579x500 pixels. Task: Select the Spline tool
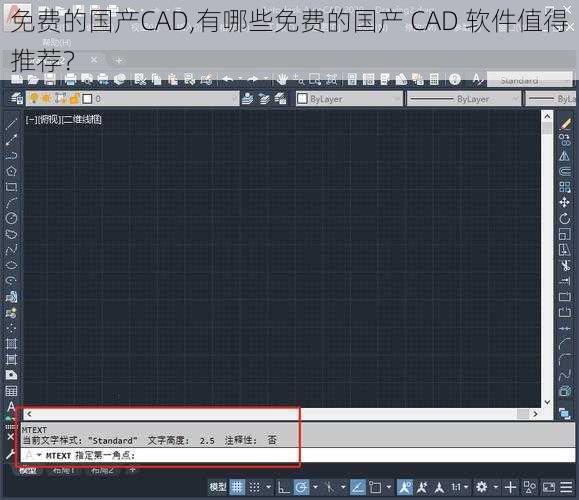11,250
